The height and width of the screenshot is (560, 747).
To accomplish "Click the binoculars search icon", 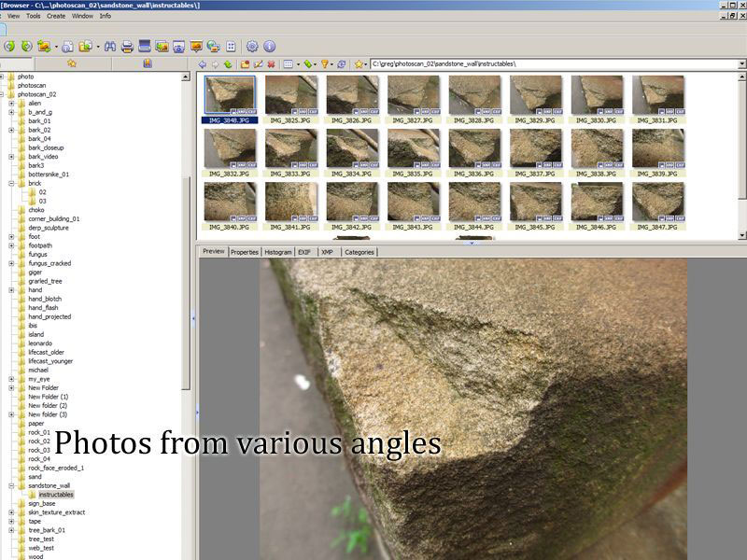I will 109,46.
